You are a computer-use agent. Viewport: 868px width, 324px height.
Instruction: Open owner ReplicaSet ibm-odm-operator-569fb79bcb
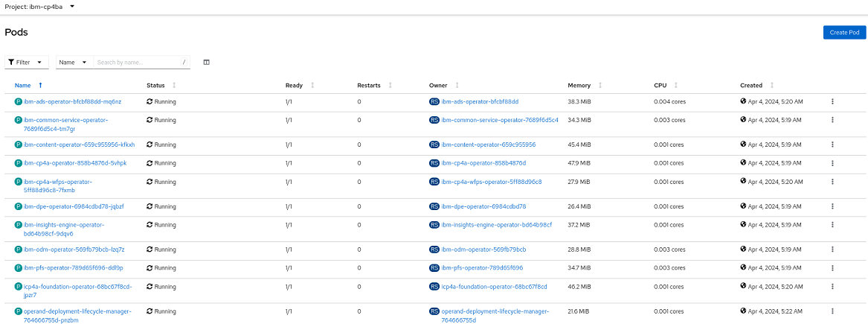point(483,250)
